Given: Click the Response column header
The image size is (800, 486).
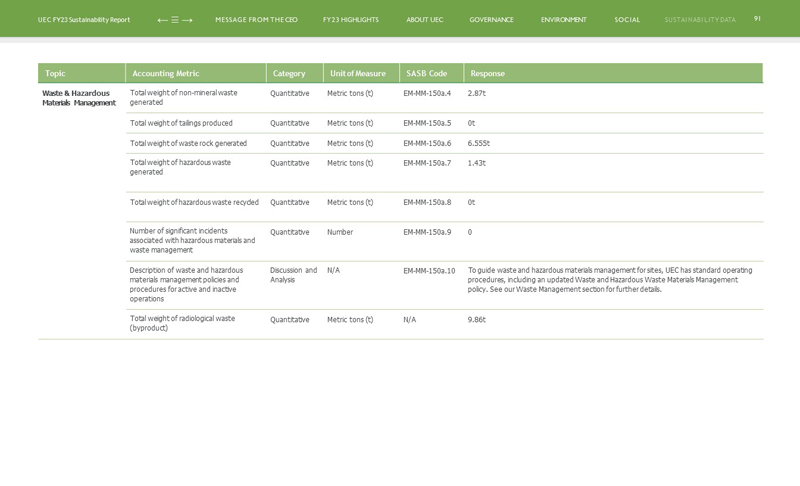Looking at the screenshot, I should pyautogui.click(x=487, y=74).
